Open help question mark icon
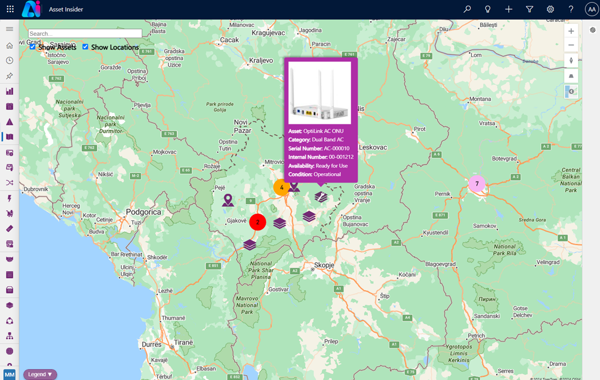Image resolution: width=600 pixels, height=380 pixels. click(571, 9)
